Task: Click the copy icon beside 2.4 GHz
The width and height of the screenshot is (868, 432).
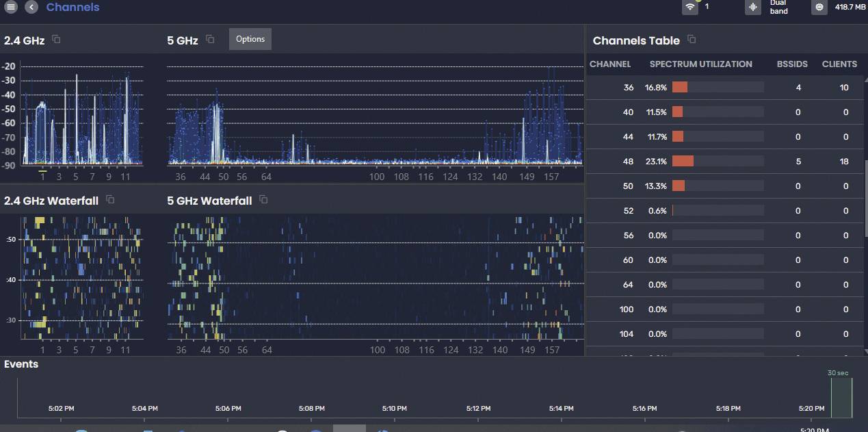Action: (x=55, y=40)
